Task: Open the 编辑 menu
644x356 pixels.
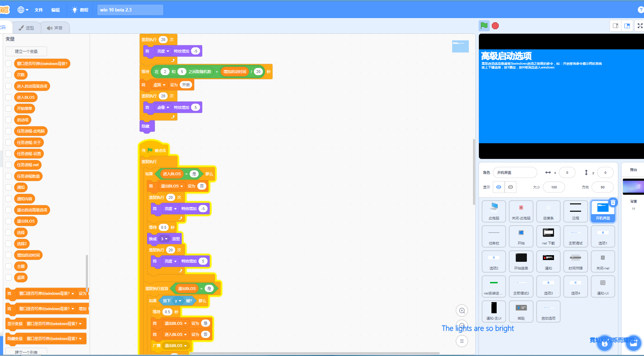Action: click(56, 10)
